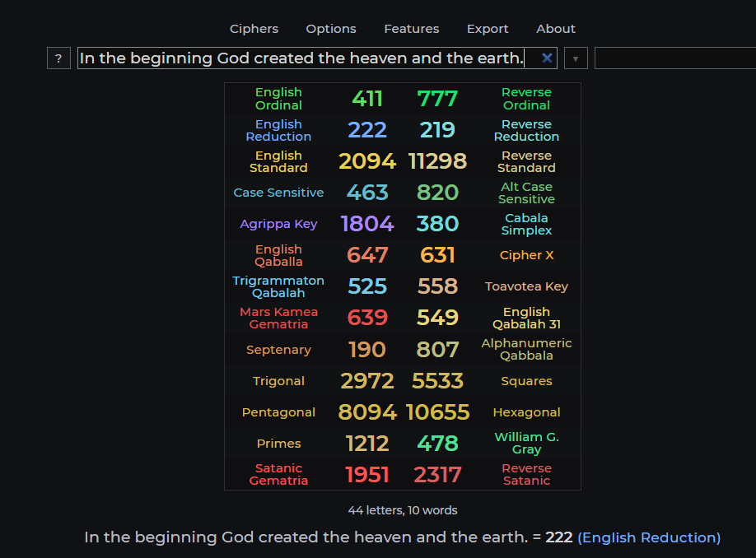Click the Hexagonal value 10655
This screenshot has width=756, height=558.
pos(437,412)
